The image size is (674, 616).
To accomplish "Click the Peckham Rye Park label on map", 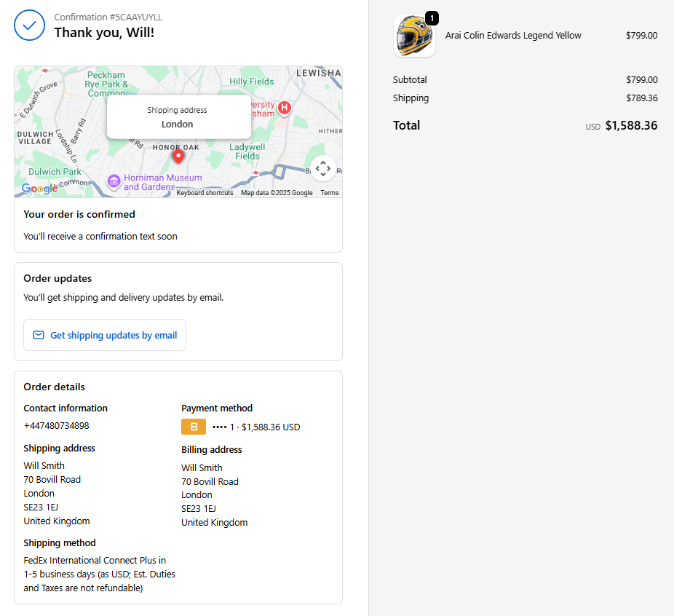I will 106,84.
